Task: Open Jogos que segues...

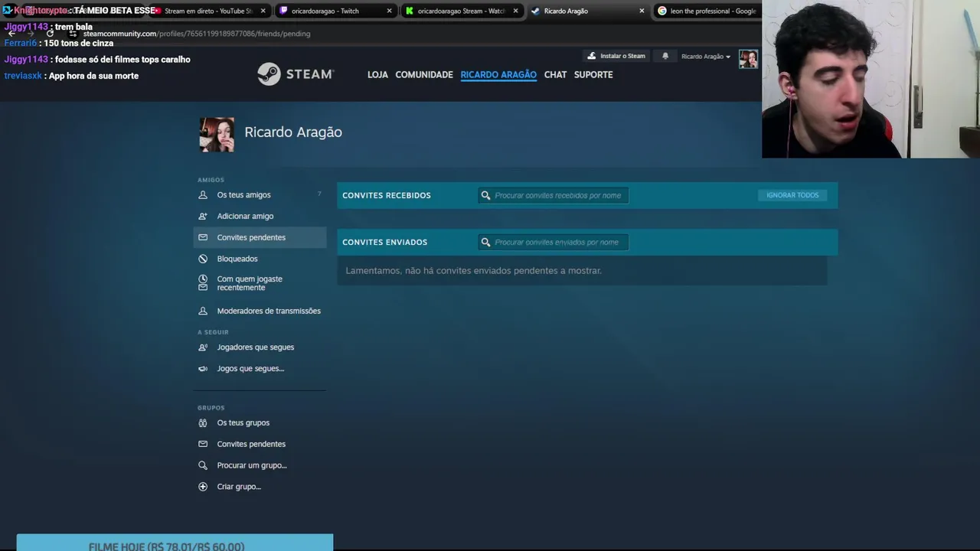Action: tap(250, 369)
